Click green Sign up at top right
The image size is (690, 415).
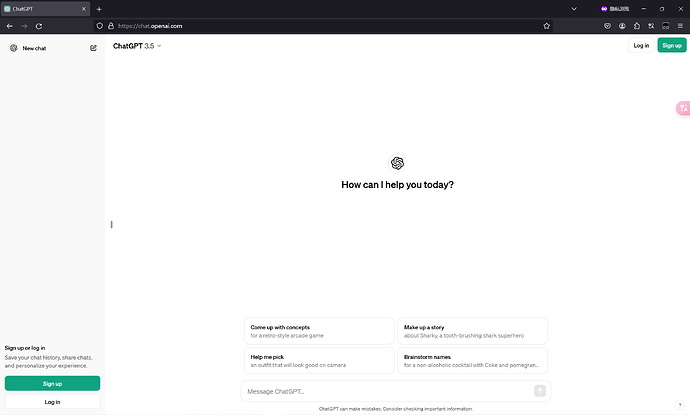672,45
